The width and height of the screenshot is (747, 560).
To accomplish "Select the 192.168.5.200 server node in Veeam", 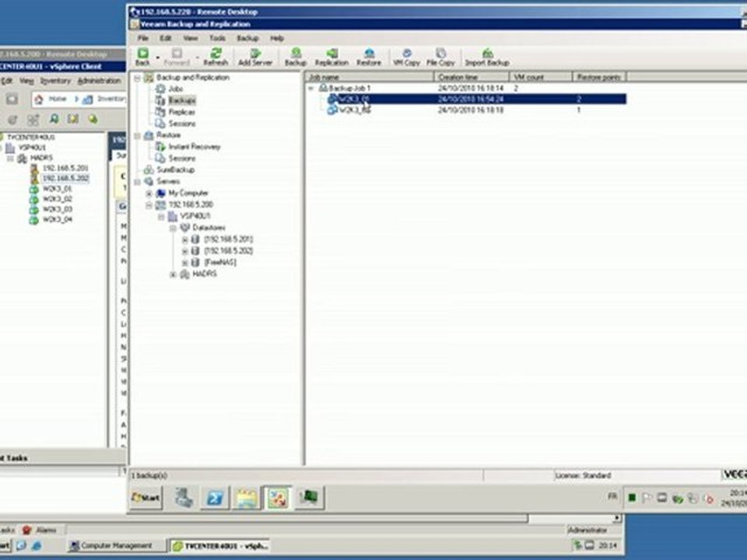I will coord(191,205).
